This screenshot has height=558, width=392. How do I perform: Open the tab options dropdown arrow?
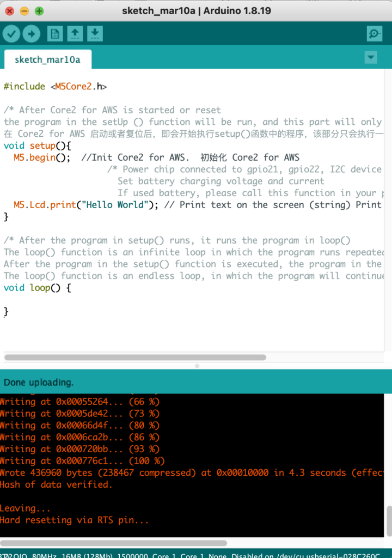click(371, 57)
